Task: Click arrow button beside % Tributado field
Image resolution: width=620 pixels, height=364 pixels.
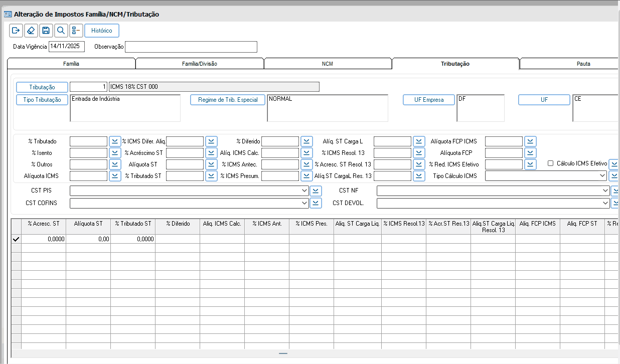Action: tap(115, 141)
